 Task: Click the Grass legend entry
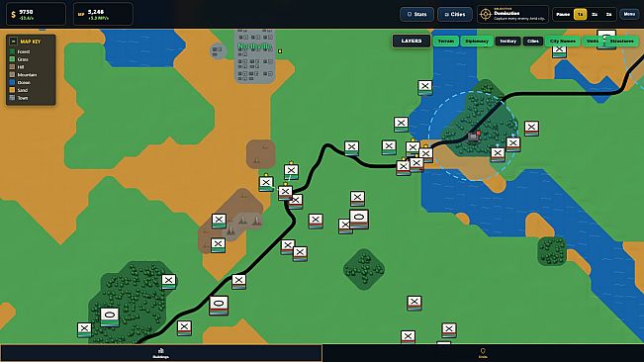click(x=19, y=59)
